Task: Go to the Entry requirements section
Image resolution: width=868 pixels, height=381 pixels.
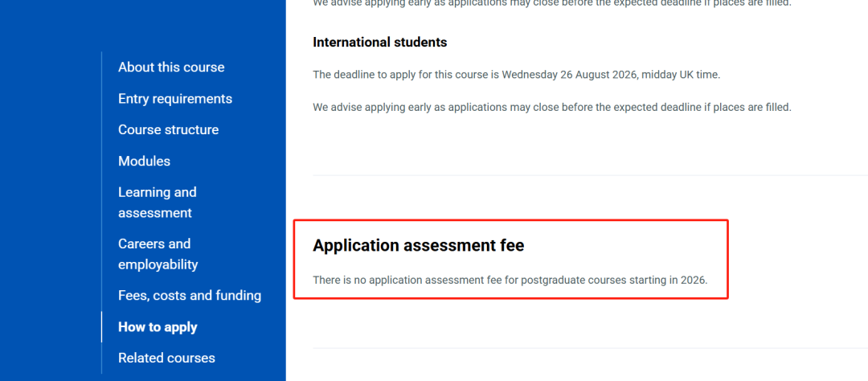Action: (175, 99)
